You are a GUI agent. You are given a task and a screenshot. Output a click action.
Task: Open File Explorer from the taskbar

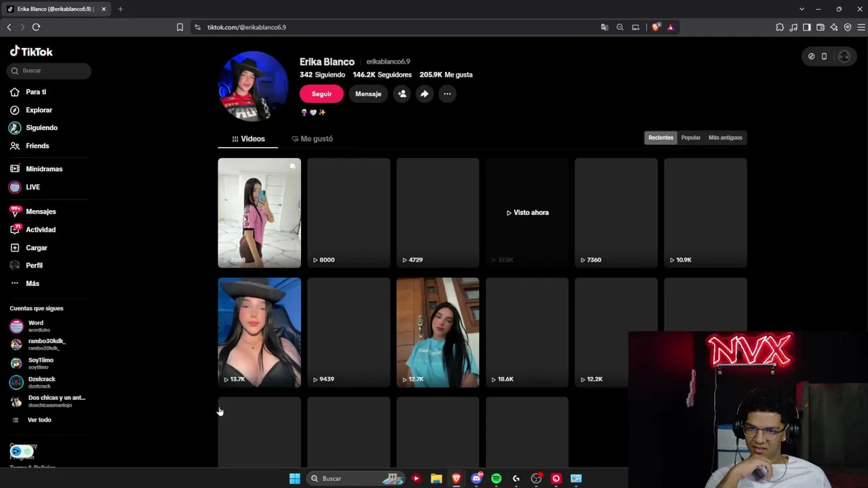point(436,479)
